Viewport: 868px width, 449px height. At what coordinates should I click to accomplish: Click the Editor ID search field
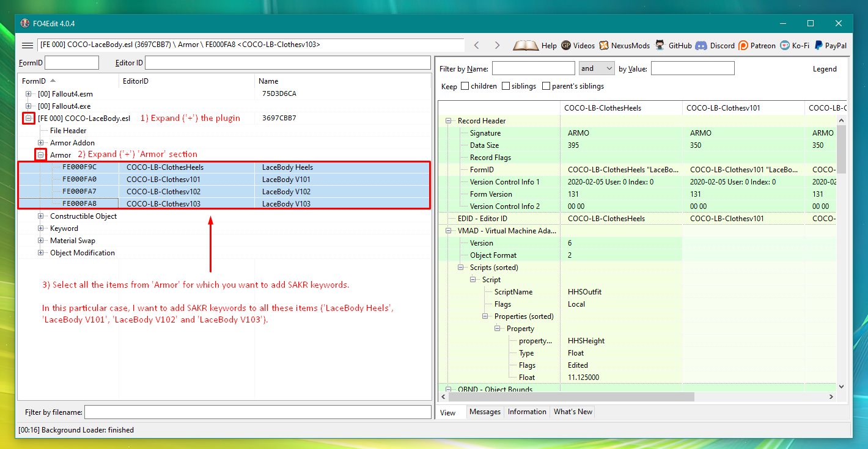tap(288, 62)
